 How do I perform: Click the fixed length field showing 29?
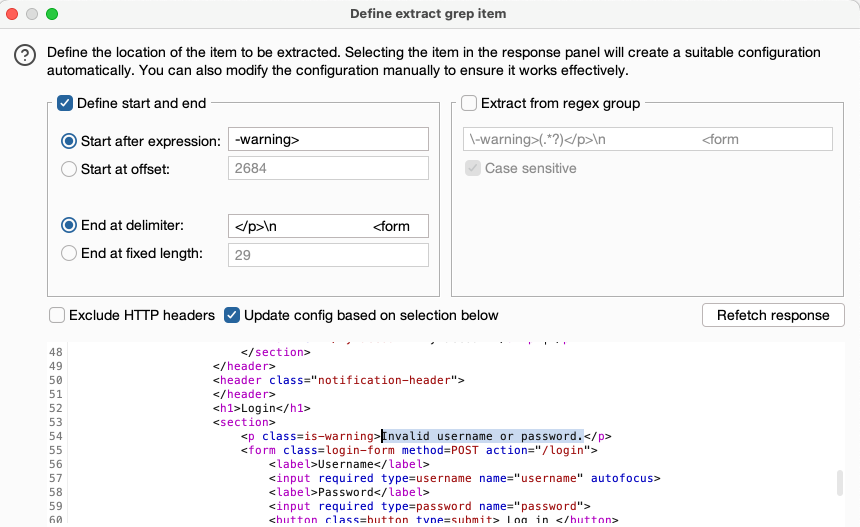coord(328,254)
